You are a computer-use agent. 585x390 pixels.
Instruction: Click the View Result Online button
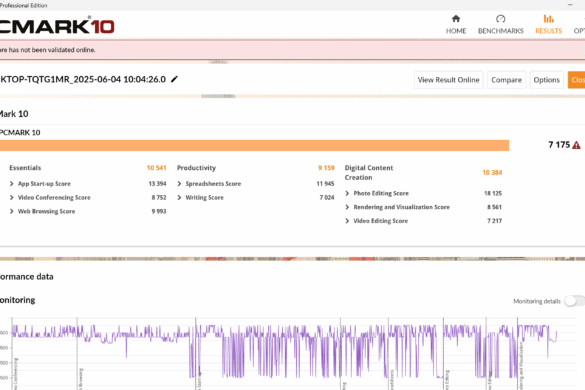click(x=448, y=80)
